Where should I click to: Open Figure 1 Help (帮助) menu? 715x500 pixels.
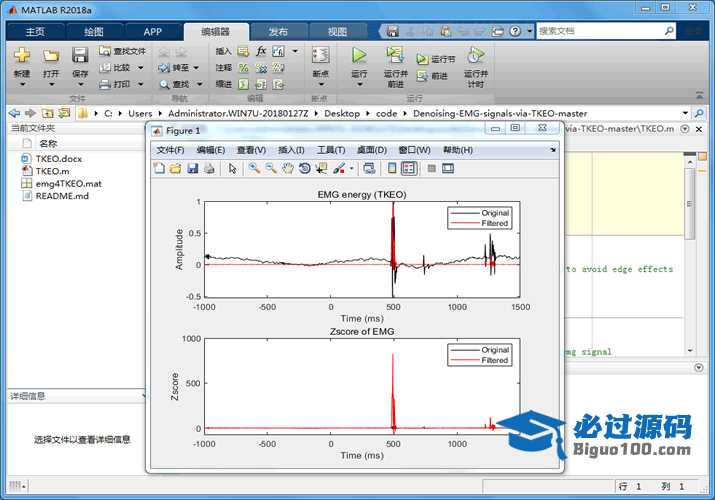[458, 150]
